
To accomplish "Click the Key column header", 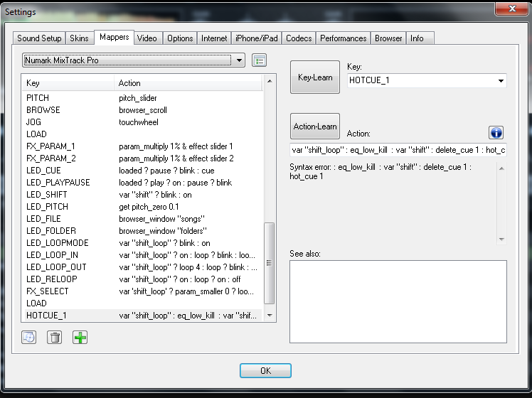I will click(68, 83).
